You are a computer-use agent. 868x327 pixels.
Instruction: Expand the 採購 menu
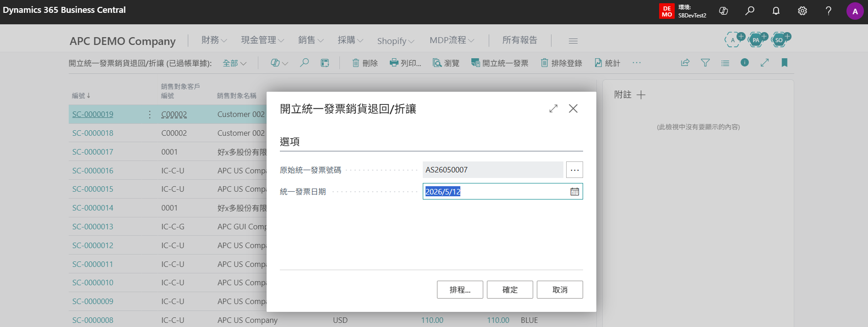350,40
